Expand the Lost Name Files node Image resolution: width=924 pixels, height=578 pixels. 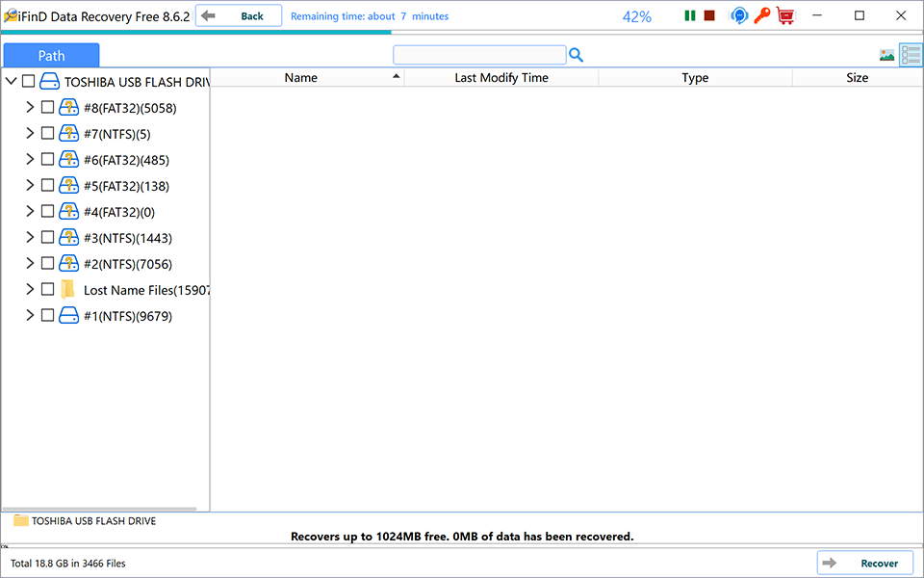pos(30,288)
